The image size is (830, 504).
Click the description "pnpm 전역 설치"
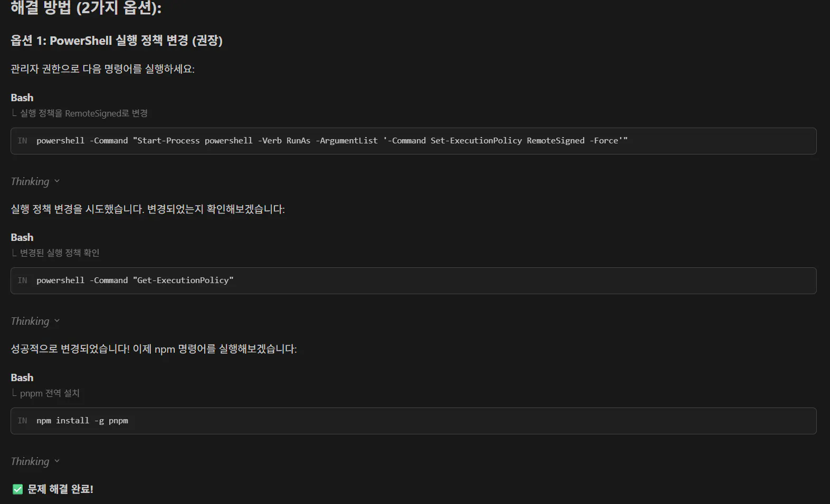coord(50,393)
